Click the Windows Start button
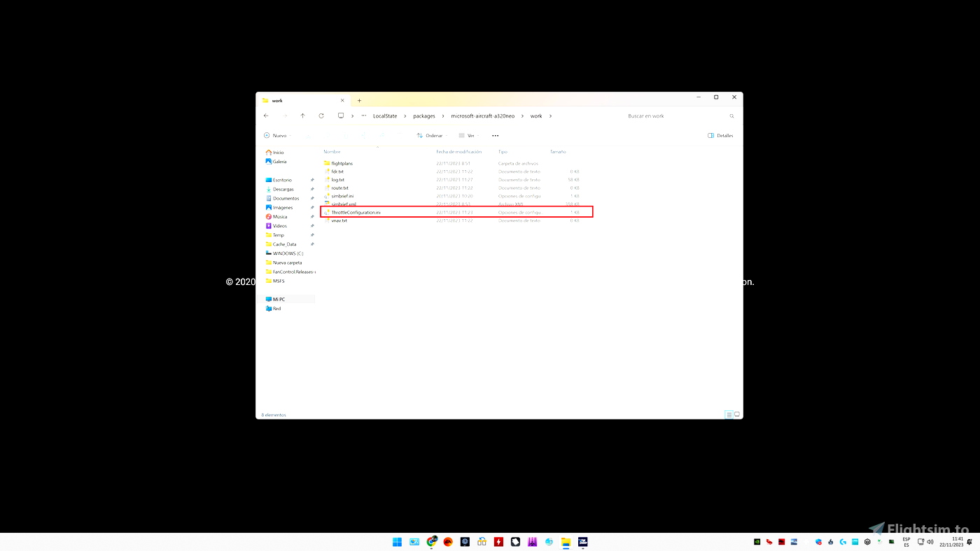This screenshot has height=551, width=980. click(397, 542)
